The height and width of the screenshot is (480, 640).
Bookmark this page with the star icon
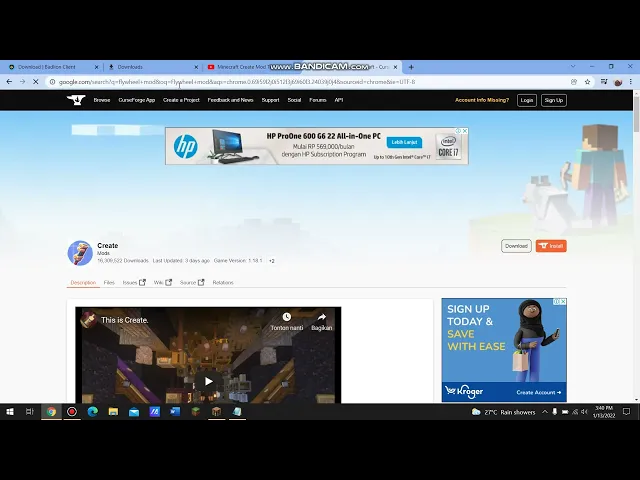coord(587,82)
